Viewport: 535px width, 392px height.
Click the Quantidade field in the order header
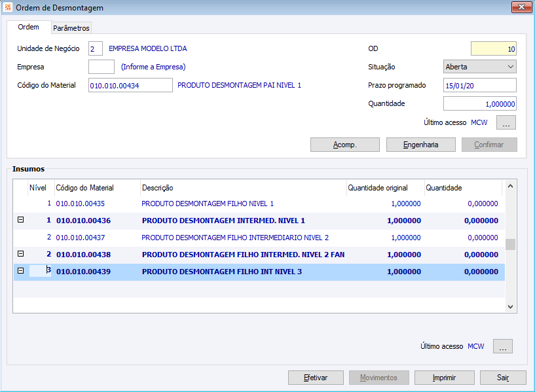[480, 103]
